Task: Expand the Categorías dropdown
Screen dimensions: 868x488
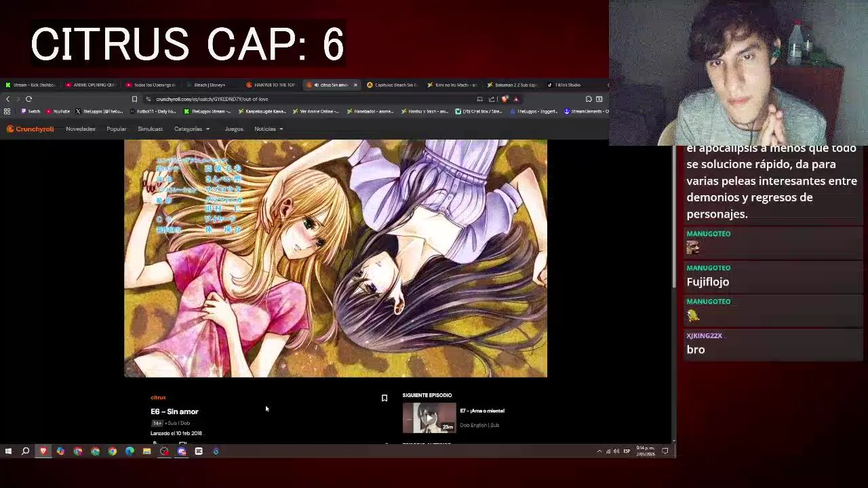Action: (192, 129)
